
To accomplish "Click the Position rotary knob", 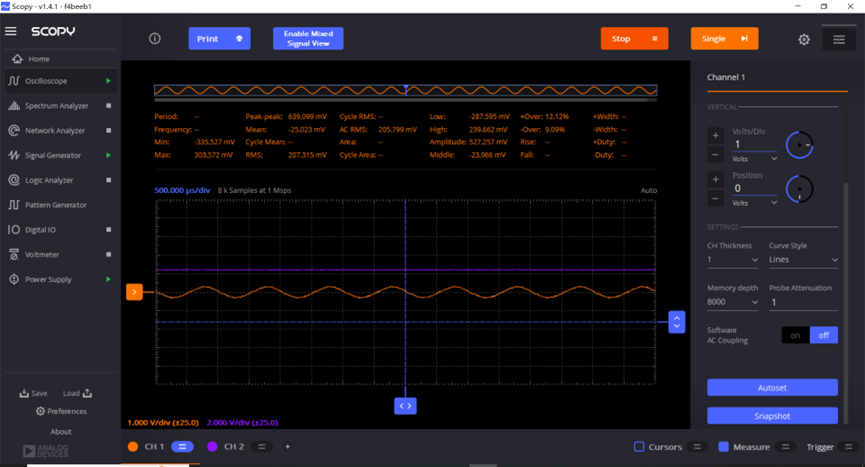I will click(x=799, y=189).
